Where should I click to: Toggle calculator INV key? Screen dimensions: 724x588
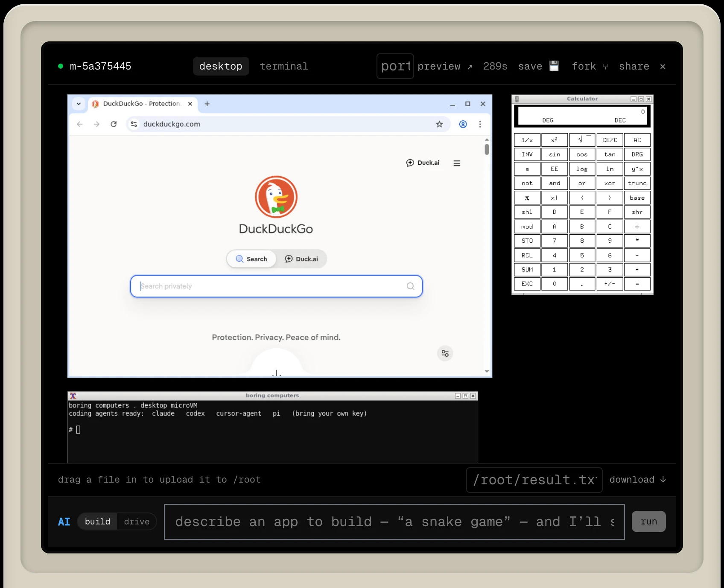[527, 154]
